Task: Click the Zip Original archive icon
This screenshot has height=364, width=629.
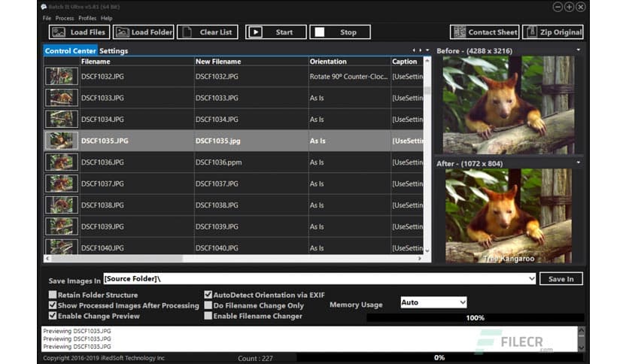Action: (x=531, y=32)
